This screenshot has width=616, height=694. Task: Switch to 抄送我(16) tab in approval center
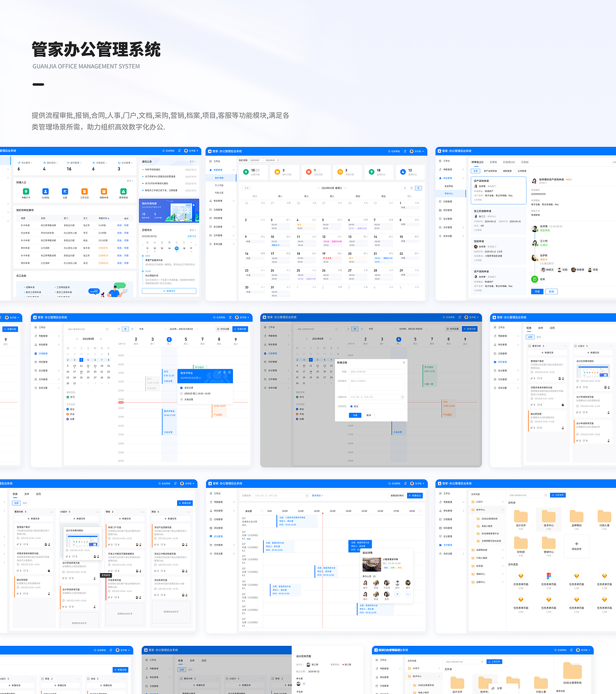coord(509,162)
